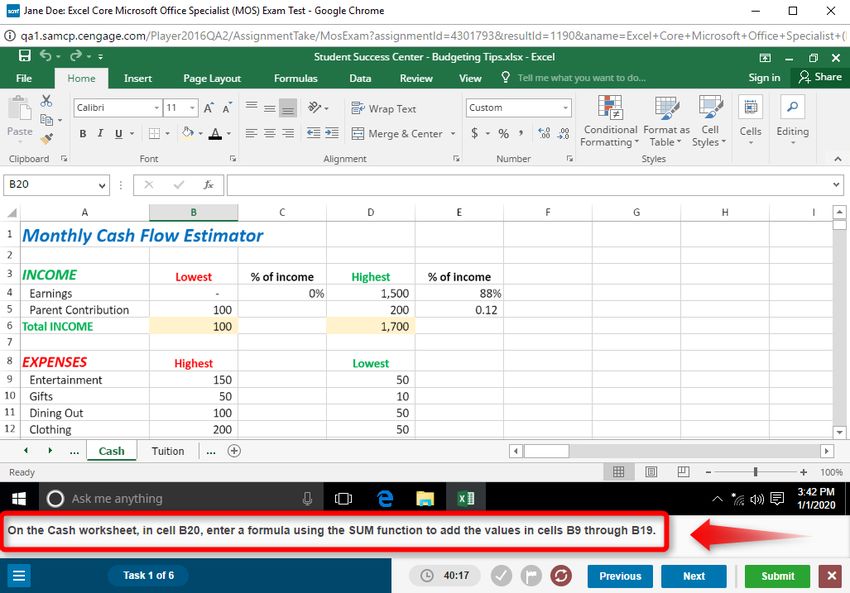Screen dimensions: 850x593
Task: Click Wrap Text button
Action: 383,108
